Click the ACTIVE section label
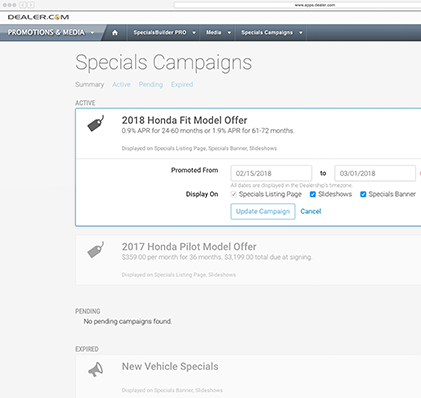 point(85,103)
